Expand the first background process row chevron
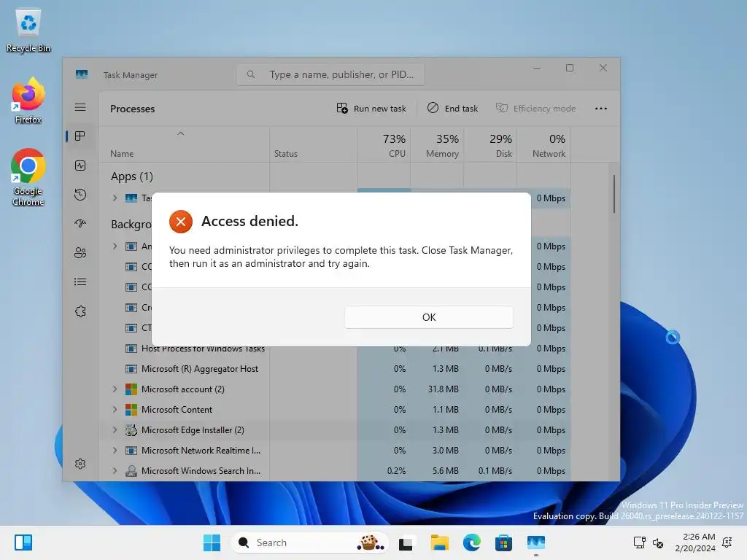The width and height of the screenshot is (747, 560). [115, 246]
